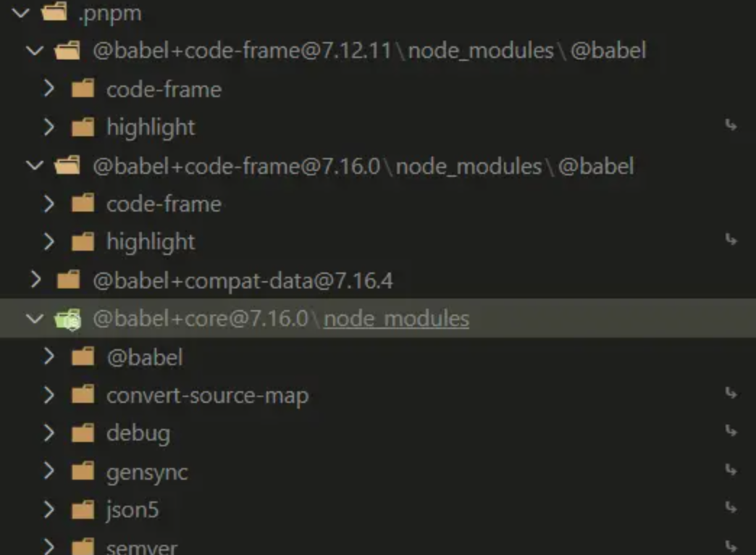Expand the @babel folder under core node_modules
This screenshot has width=756, height=555.
click(49, 356)
